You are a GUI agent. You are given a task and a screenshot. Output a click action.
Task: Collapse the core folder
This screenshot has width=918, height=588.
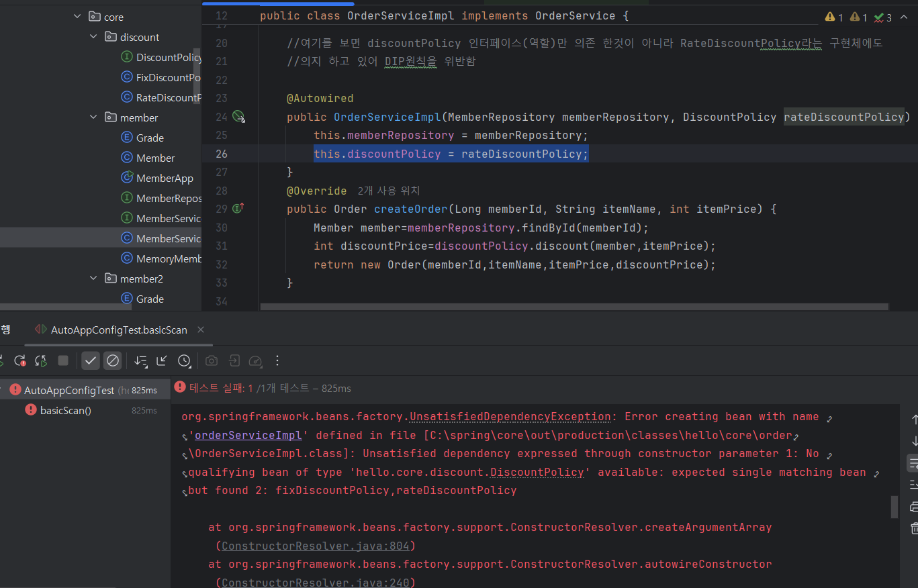point(77,17)
